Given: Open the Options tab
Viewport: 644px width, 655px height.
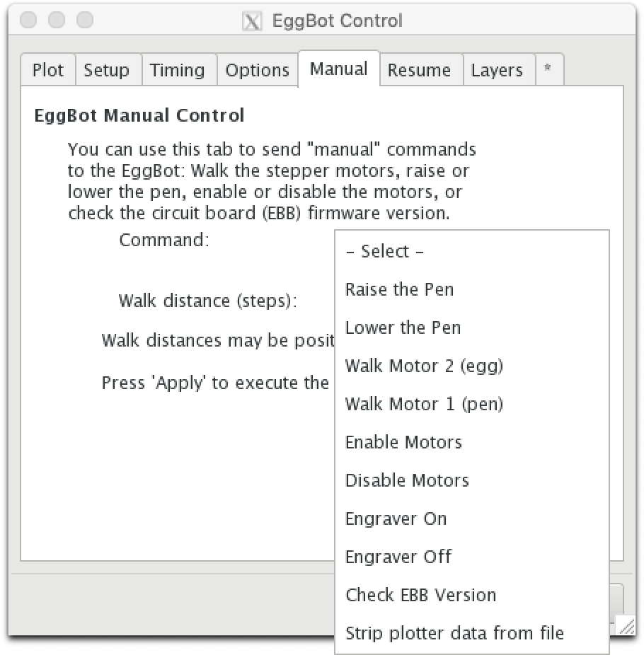Looking at the screenshot, I should tap(257, 70).
